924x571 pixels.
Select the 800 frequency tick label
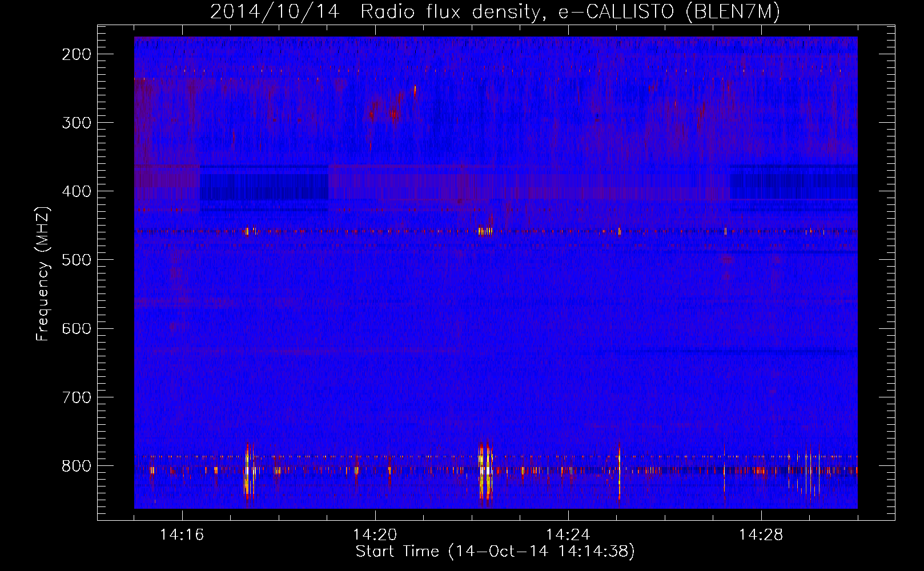(77, 466)
